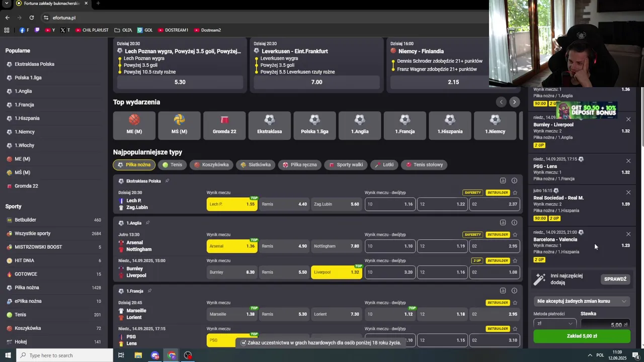The height and width of the screenshot is (362, 644).
Task: Click SAFEBETY badge on Lech P. match
Action: [473, 193]
